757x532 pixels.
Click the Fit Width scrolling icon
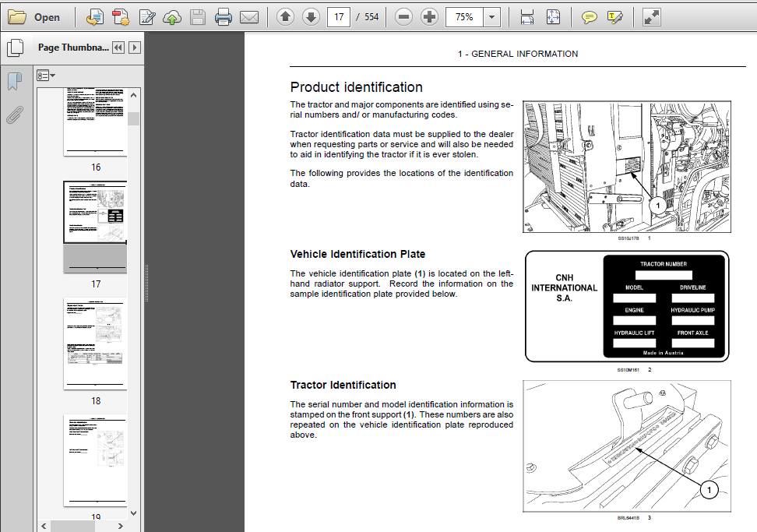pyautogui.click(x=526, y=17)
